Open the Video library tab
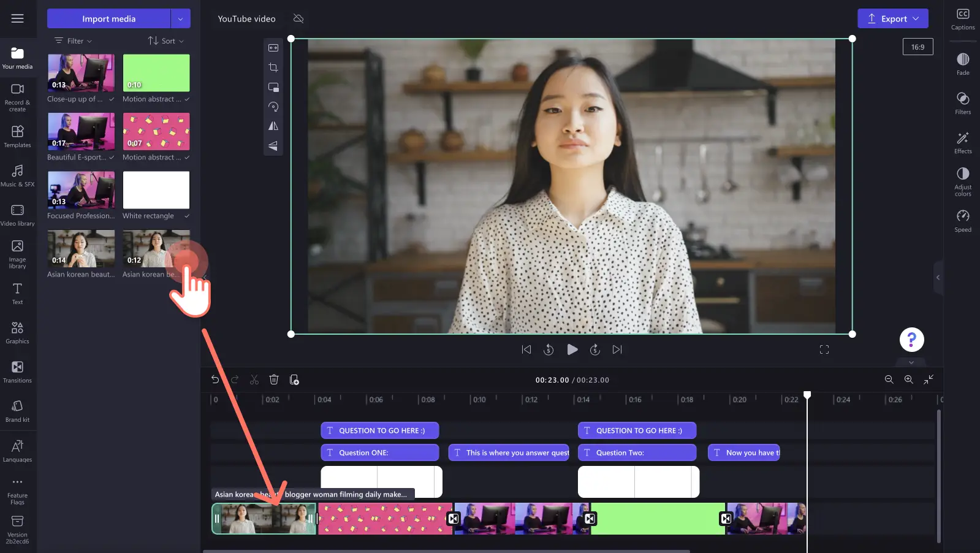This screenshot has height=553, width=980. (17, 215)
